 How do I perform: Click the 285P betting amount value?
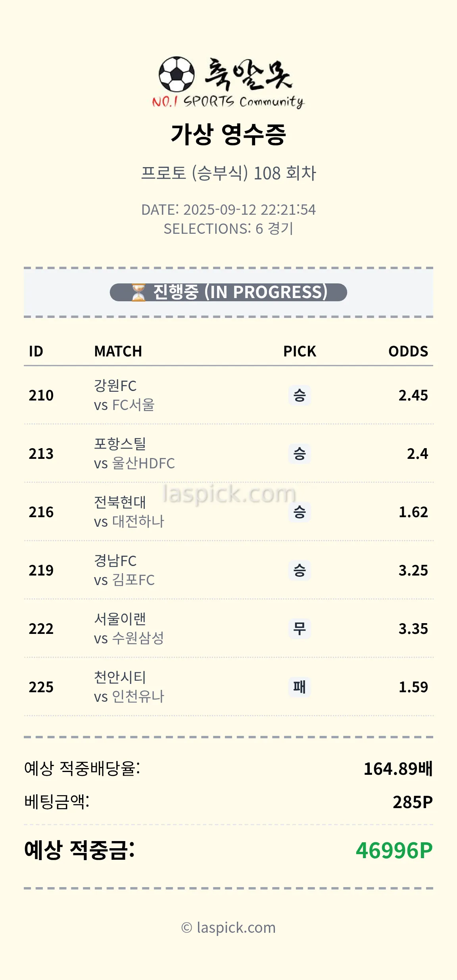click(x=413, y=802)
